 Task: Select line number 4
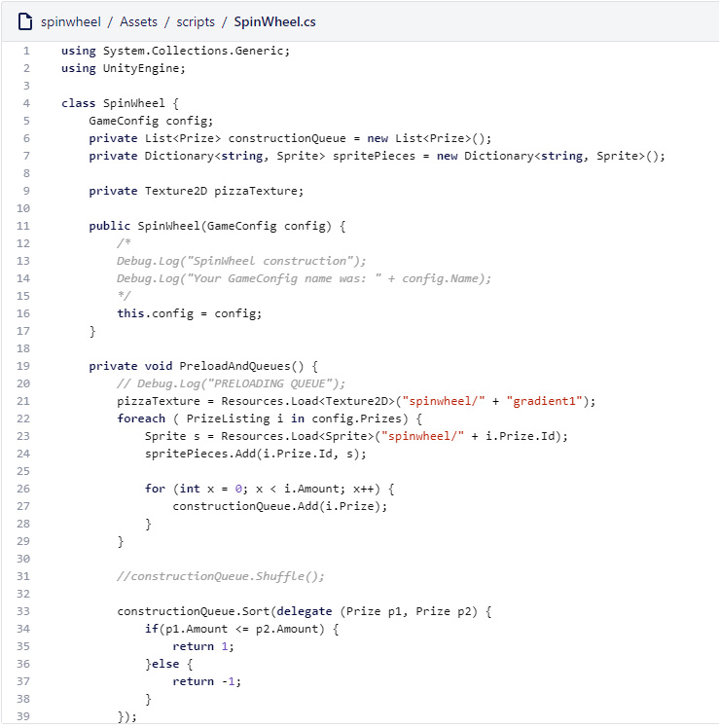click(x=26, y=103)
